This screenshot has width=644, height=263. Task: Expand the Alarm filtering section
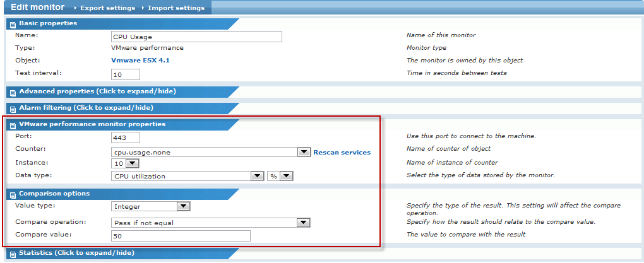click(x=86, y=108)
